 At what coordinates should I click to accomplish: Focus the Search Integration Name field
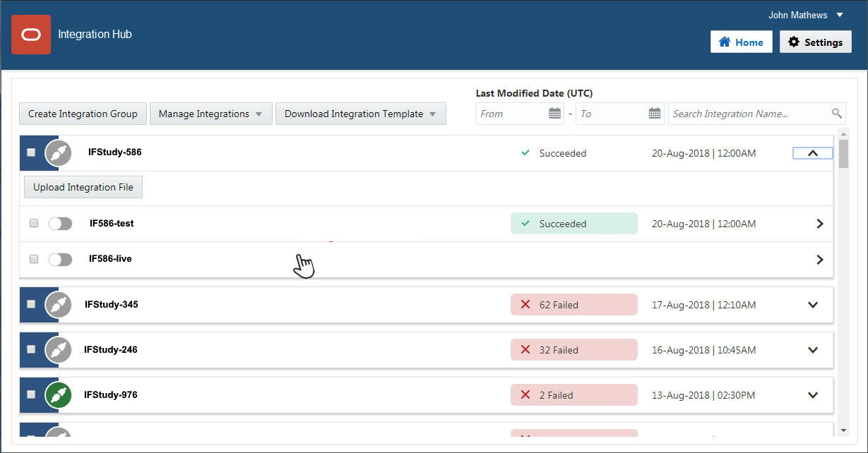[757, 114]
